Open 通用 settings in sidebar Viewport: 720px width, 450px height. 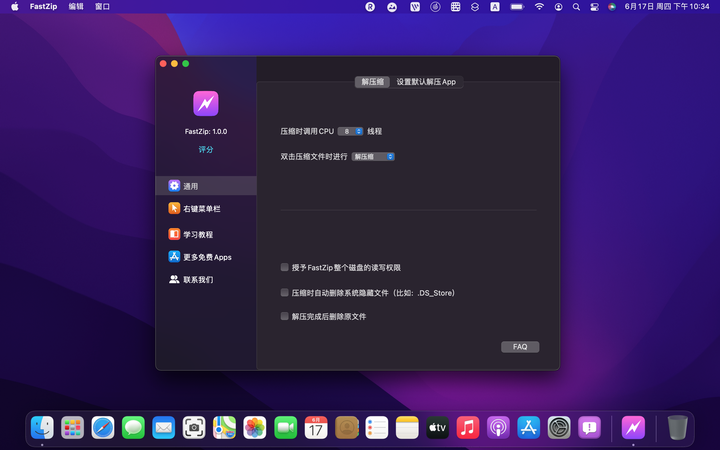pyautogui.click(x=206, y=186)
